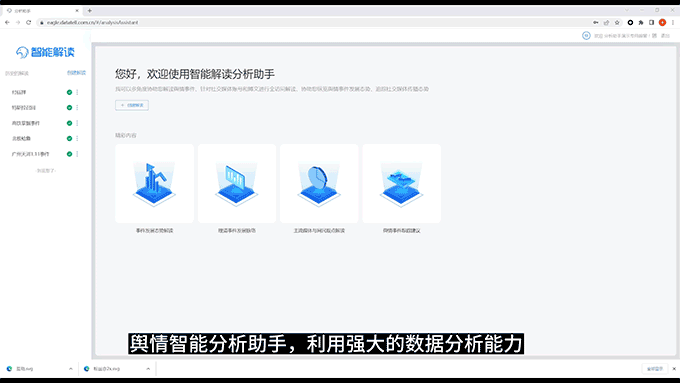The width and height of the screenshot is (680, 383).
Task: Click the black ring extension icon
Action: point(630,23)
